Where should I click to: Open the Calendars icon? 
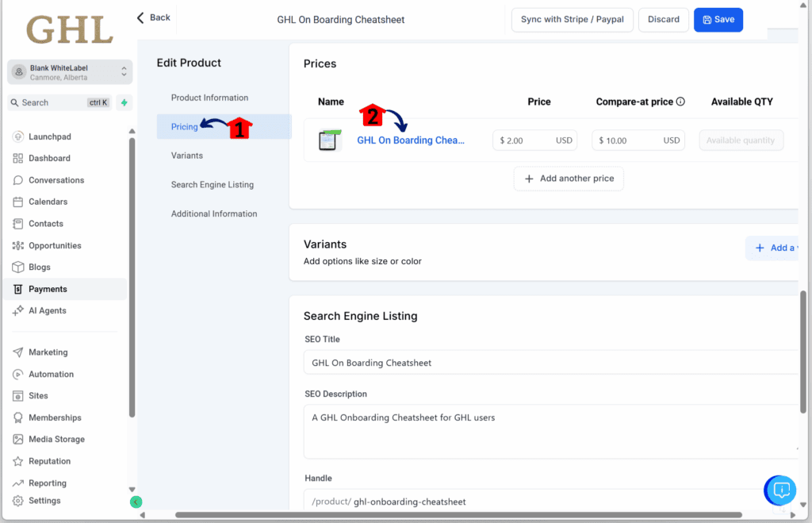18,202
